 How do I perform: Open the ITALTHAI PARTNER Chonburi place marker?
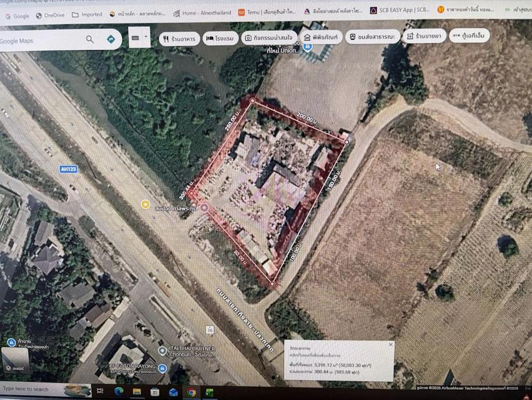pyautogui.click(x=162, y=351)
